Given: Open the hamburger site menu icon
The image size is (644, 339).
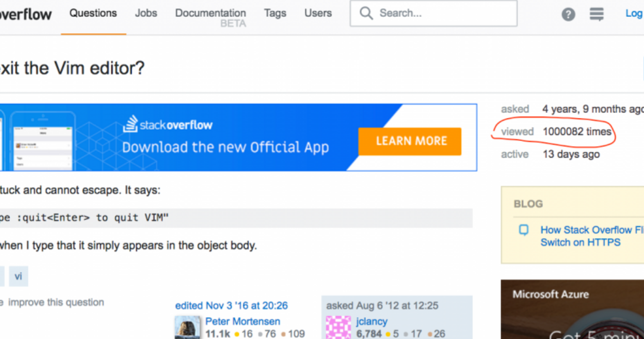Looking at the screenshot, I should [596, 14].
